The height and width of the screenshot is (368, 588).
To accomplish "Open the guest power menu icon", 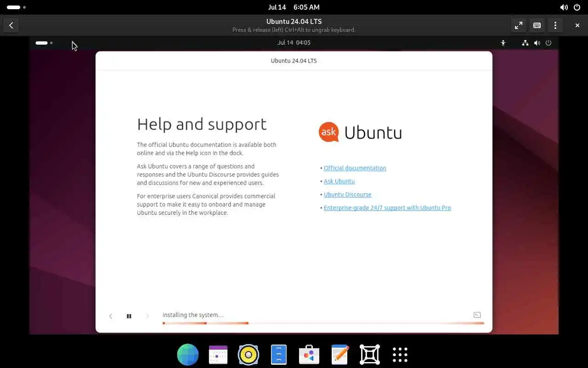I will (548, 43).
